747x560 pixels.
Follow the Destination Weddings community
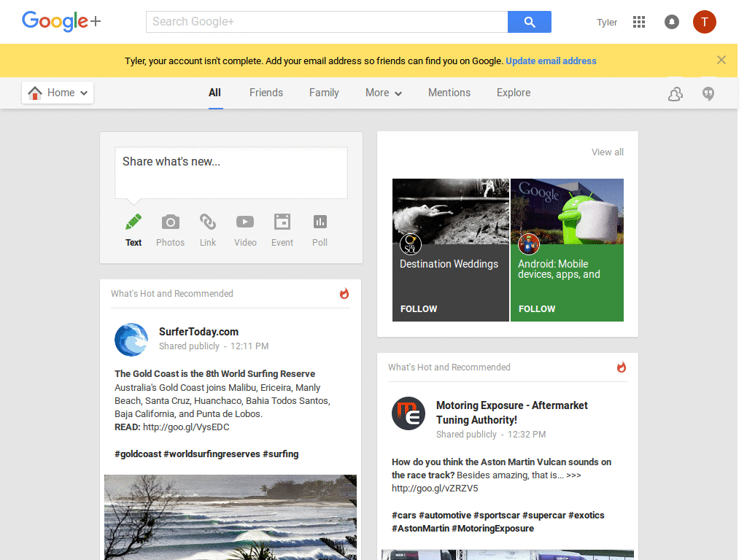419,308
